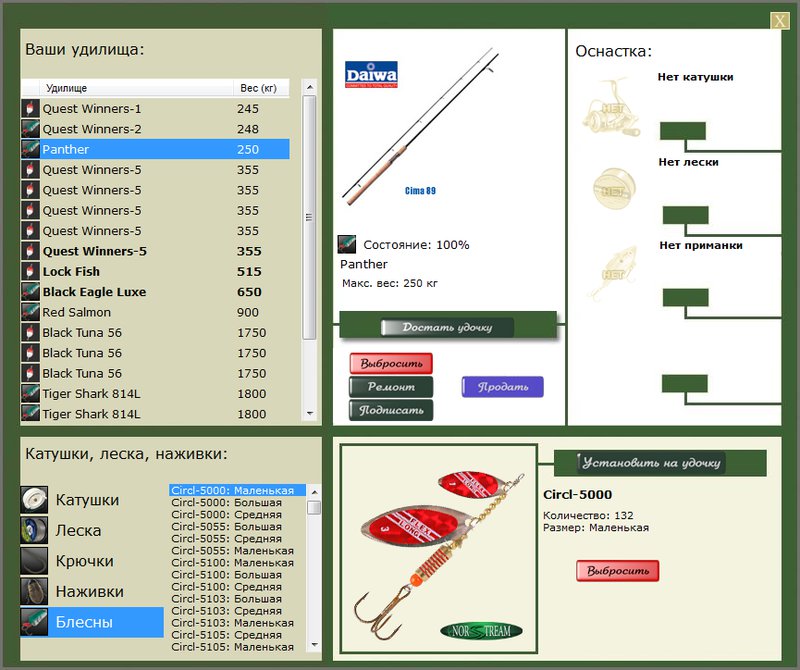The width and height of the screenshot is (800, 670).
Task: Click the rod icon beside Black Eagle Luxe
Action: (x=30, y=292)
